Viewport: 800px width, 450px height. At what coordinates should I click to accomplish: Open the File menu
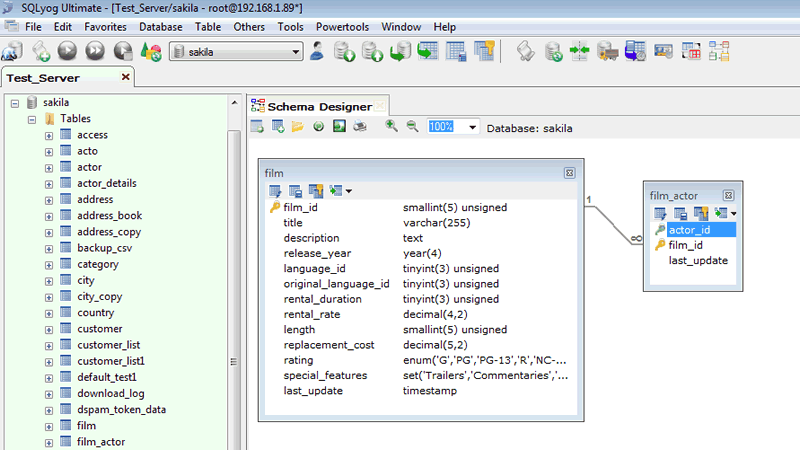pos(34,27)
